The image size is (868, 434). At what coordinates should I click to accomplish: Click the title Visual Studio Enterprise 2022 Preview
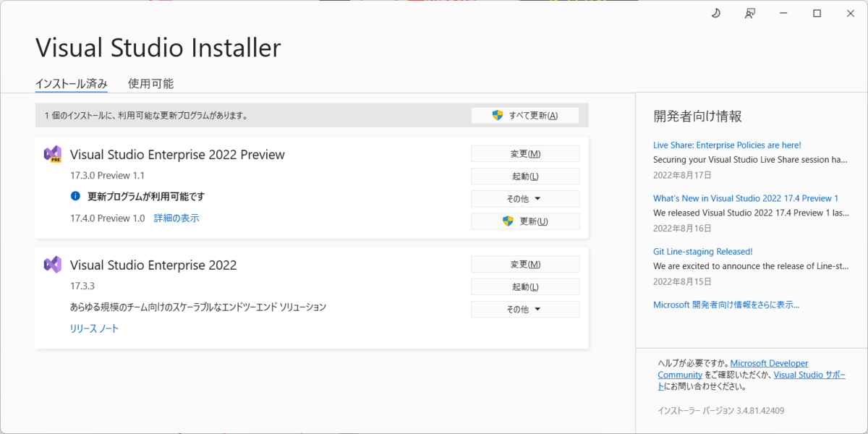pyautogui.click(x=177, y=154)
